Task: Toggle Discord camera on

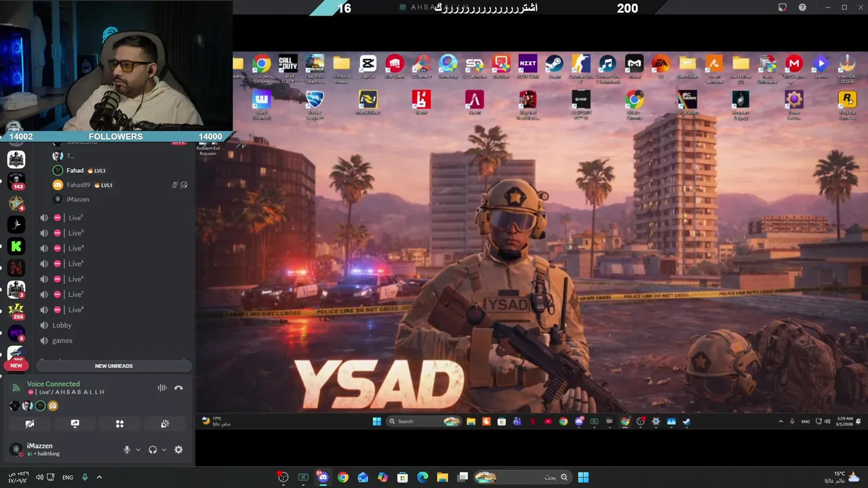Action: click(30, 424)
